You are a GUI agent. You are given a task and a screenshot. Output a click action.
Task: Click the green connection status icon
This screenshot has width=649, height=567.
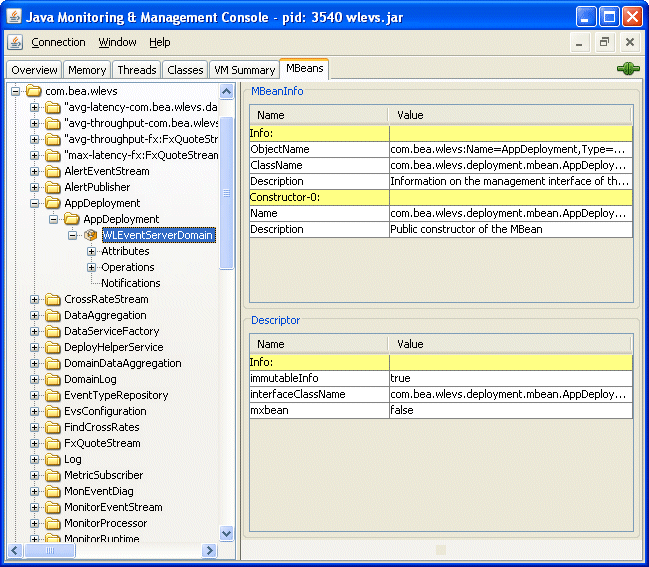click(x=628, y=69)
